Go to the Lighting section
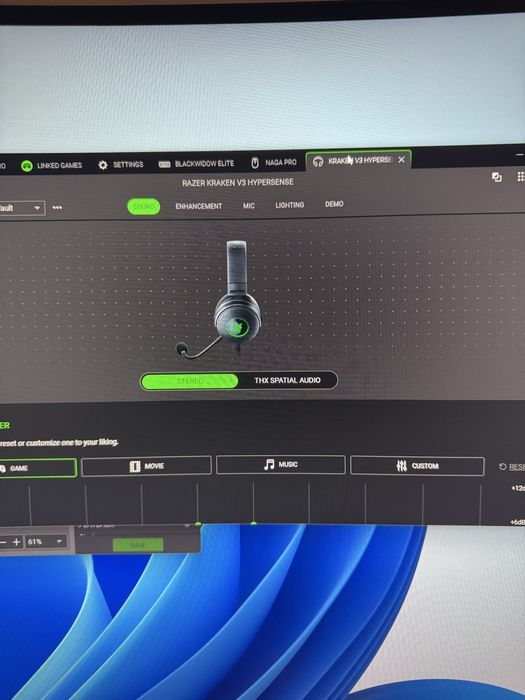 290,205
